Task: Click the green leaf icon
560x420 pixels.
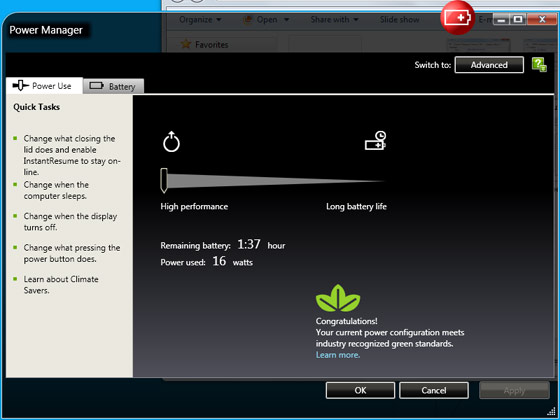Action: coord(338,298)
